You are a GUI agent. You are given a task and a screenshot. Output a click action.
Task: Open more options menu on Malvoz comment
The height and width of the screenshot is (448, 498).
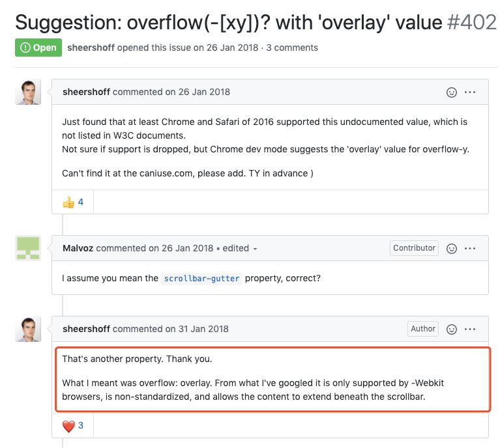pos(470,248)
